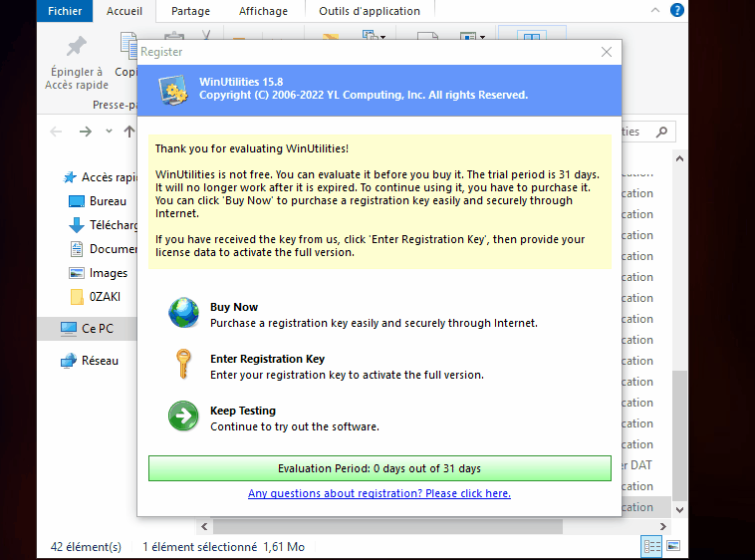
Task: Click the Evaluation Period progress bar
Action: click(x=379, y=468)
